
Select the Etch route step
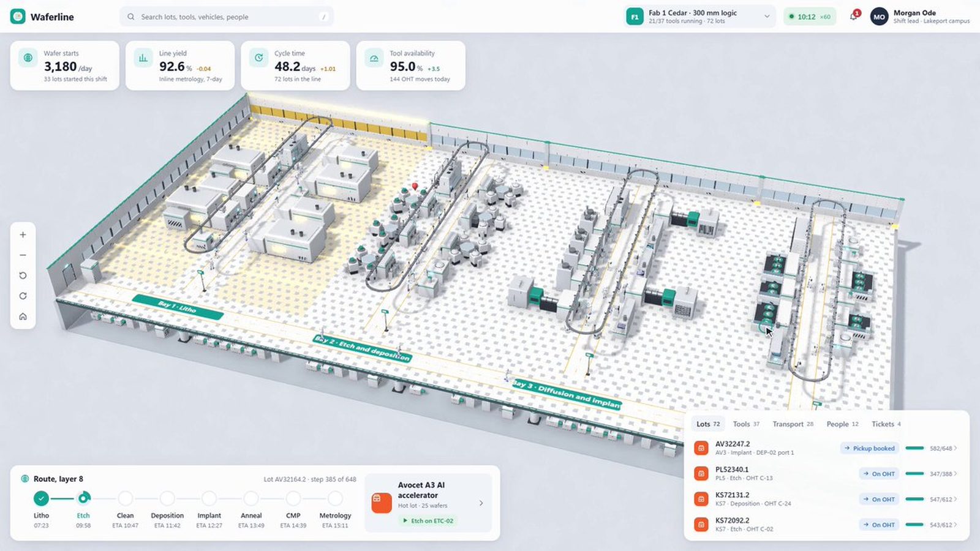tap(83, 498)
